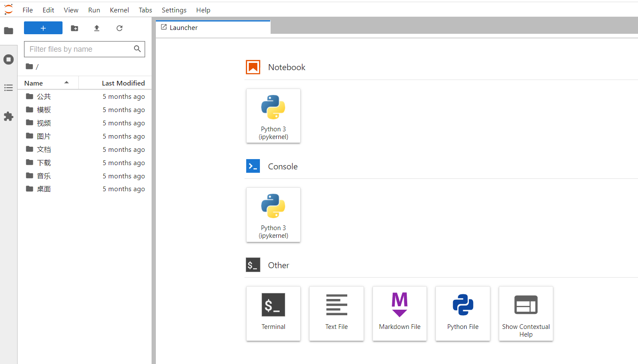Create a new Python File
The image size is (638, 364).
click(x=463, y=314)
